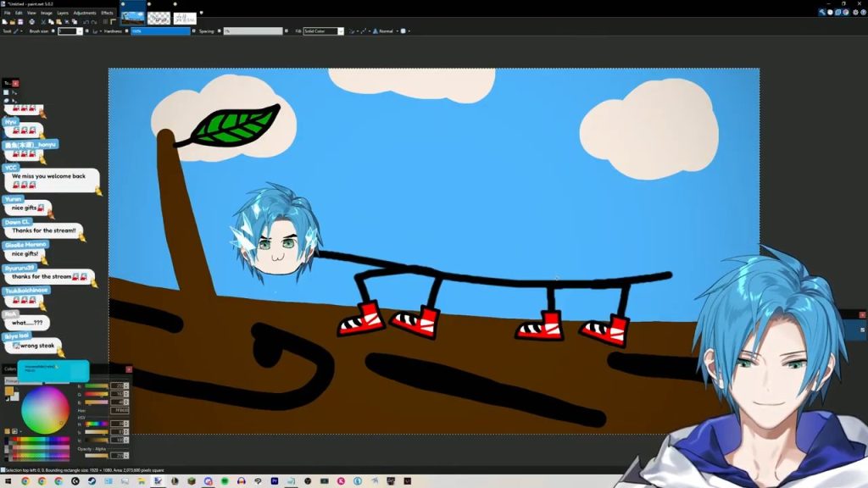This screenshot has width=868, height=488.
Task: Click the Opacity Alpha slider
Action: click(x=97, y=455)
